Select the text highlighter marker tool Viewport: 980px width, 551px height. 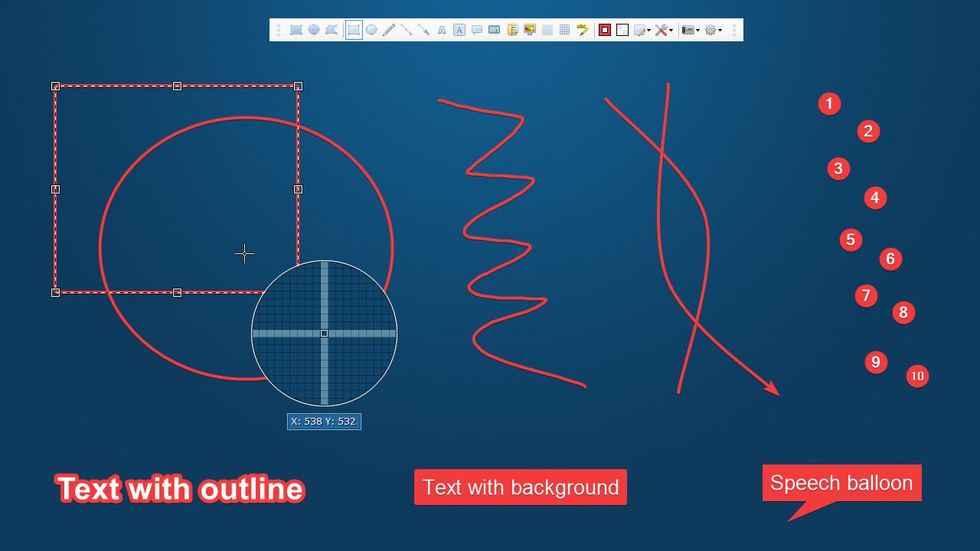tap(583, 30)
